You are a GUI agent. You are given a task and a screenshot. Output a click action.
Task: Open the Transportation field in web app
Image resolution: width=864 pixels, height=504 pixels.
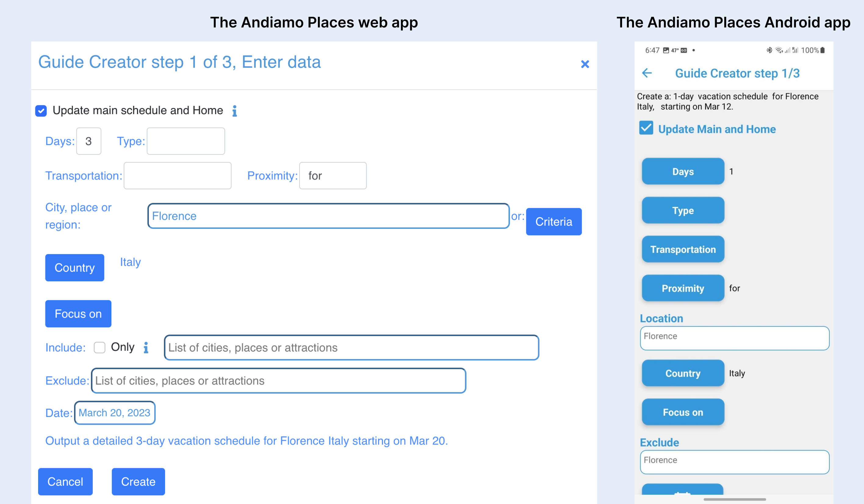(x=177, y=175)
